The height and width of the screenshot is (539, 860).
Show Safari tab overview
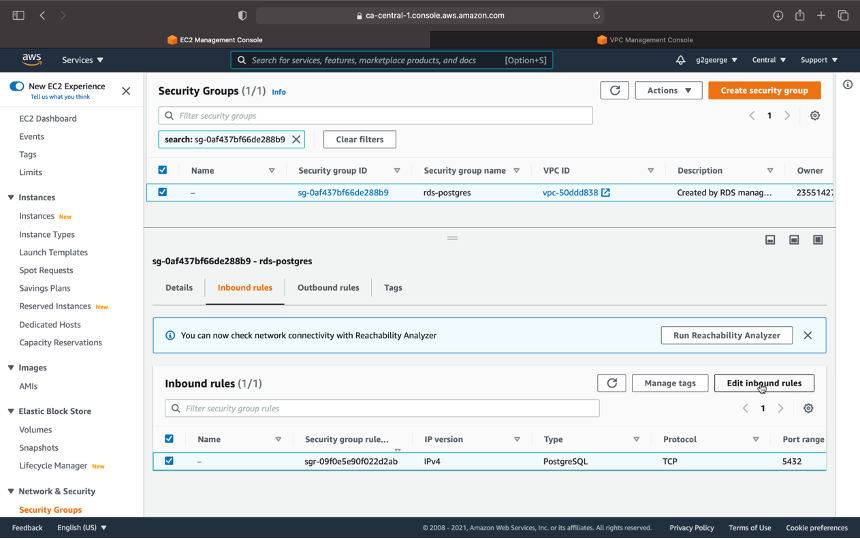click(x=843, y=15)
